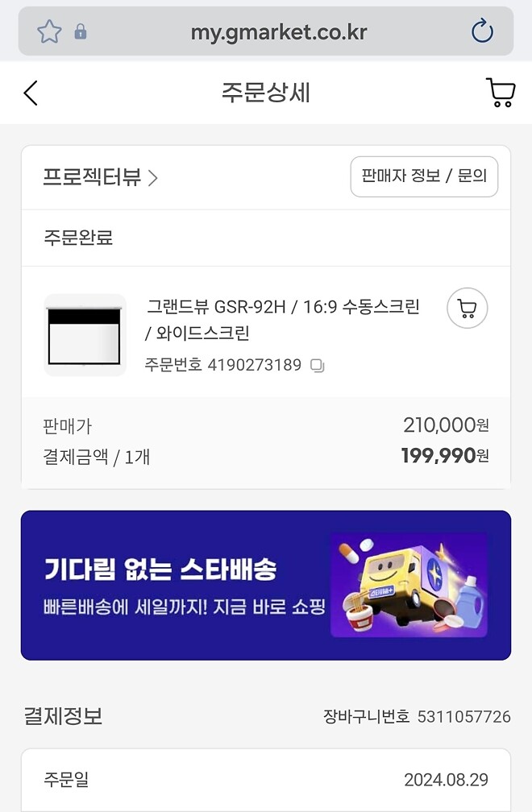This screenshot has width=532, height=812.
Task: Refresh the page with the reload icon
Action: 481,31
